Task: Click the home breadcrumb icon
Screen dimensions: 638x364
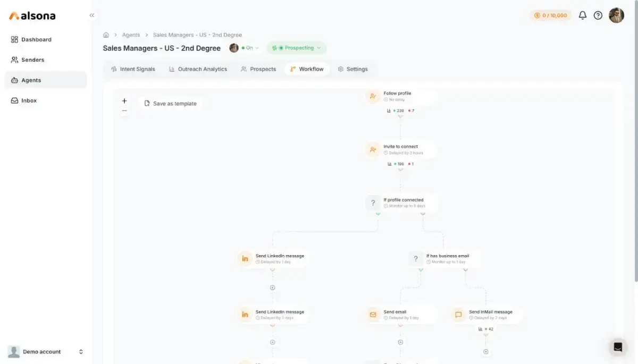Action: [x=106, y=35]
